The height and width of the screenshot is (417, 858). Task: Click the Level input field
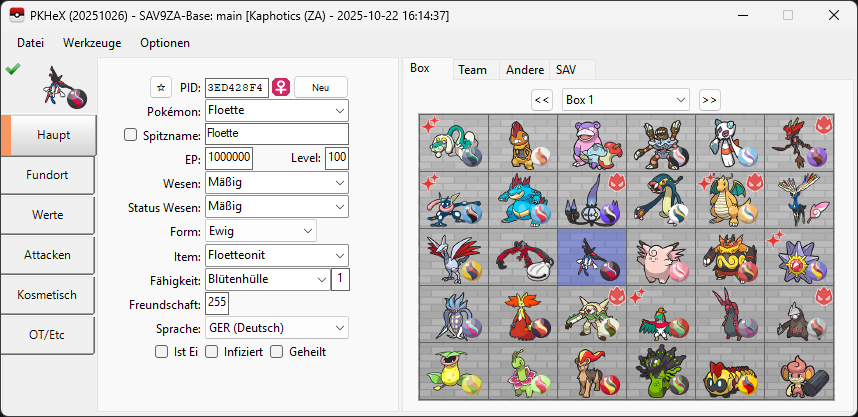click(337, 158)
